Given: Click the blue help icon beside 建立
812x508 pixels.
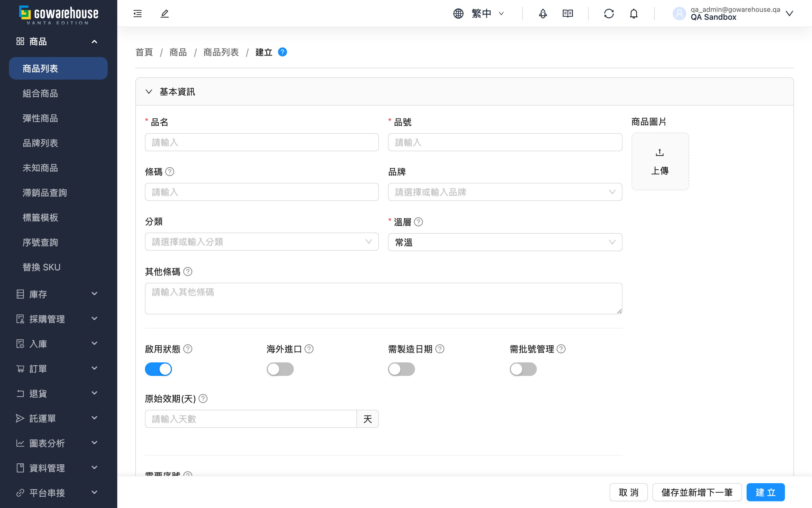Looking at the screenshot, I should (x=283, y=52).
